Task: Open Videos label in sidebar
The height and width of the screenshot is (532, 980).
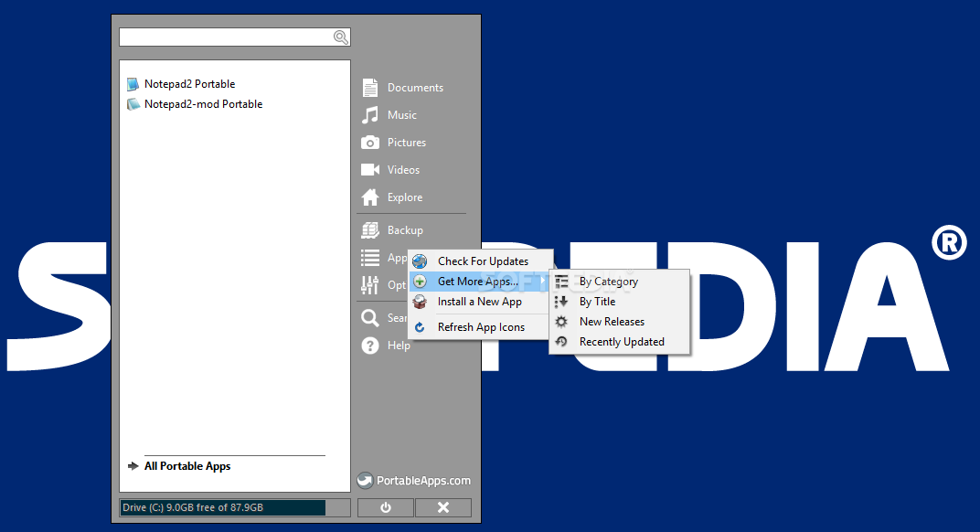Action: 403,169
